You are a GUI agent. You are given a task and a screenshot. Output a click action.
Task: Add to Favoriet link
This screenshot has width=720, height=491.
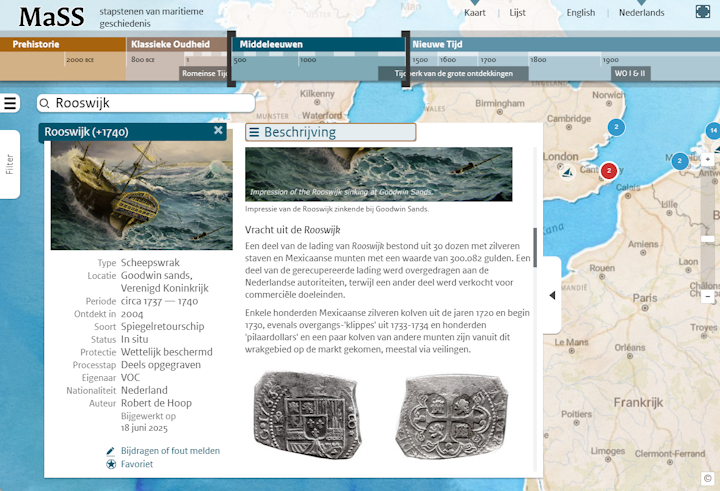click(x=137, y=464)
